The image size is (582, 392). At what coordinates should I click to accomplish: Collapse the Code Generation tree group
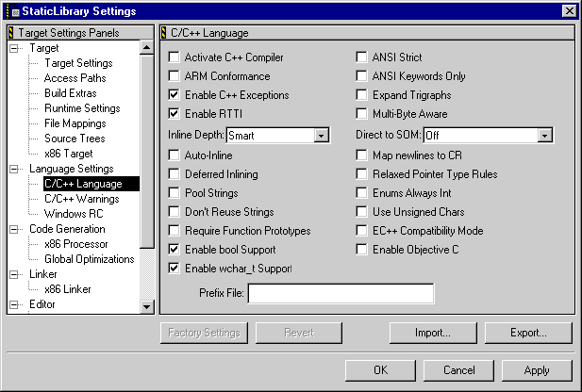pos(14,229)
